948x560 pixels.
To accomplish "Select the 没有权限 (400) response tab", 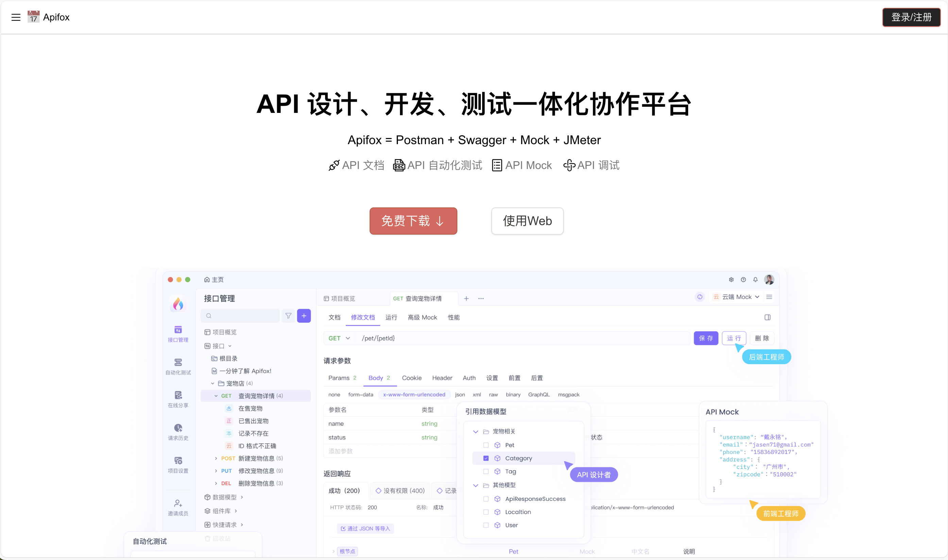I will pos(400,491).
